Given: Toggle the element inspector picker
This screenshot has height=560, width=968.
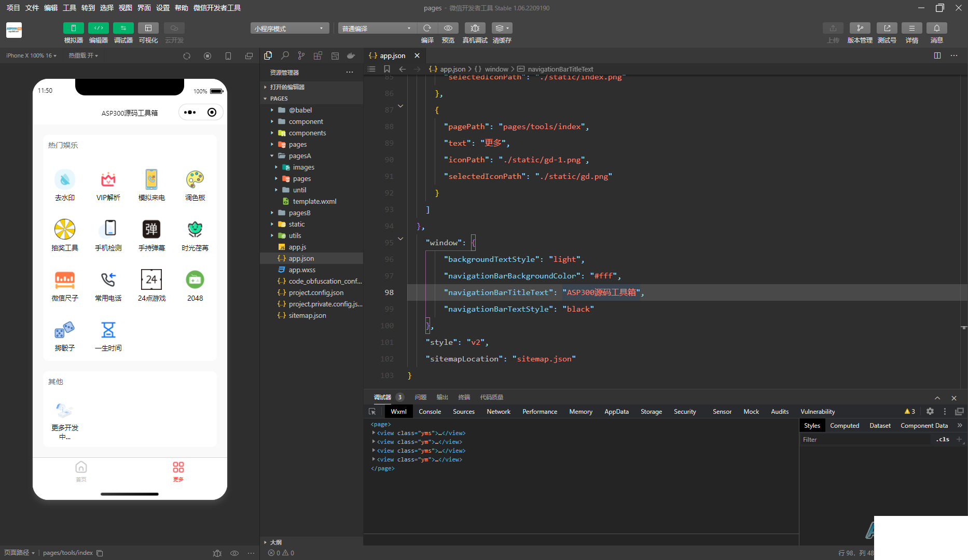Looking at the screenshot, I should (x=372, y=412).
